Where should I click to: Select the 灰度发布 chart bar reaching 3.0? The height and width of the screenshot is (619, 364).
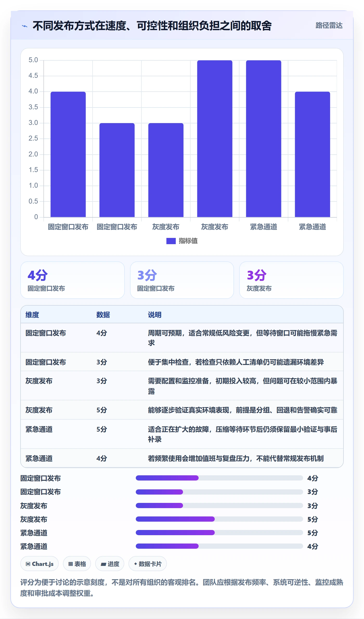coord(166,170)
